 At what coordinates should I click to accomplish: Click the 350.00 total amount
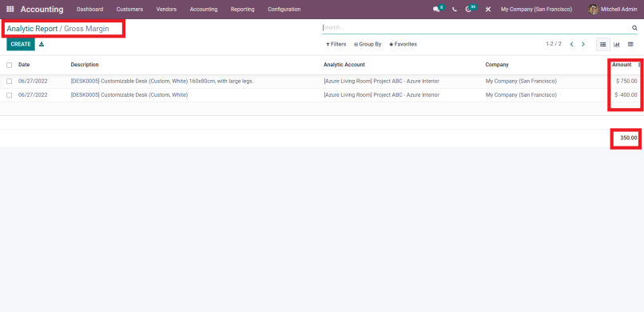point(628,138)
